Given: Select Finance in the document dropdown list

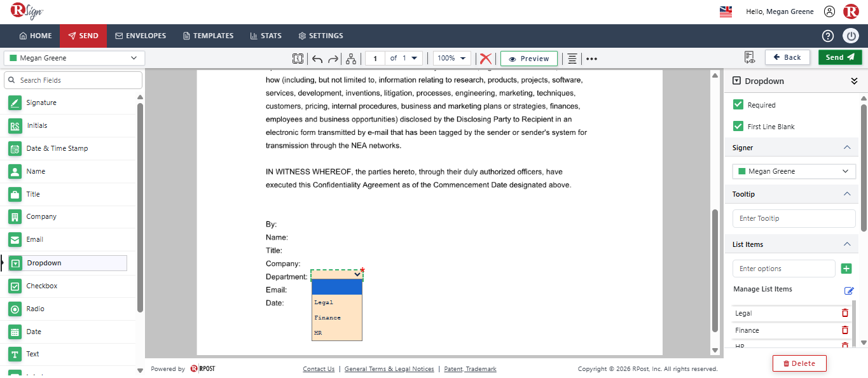Looking at the screenshot, I should pos(337,318).
